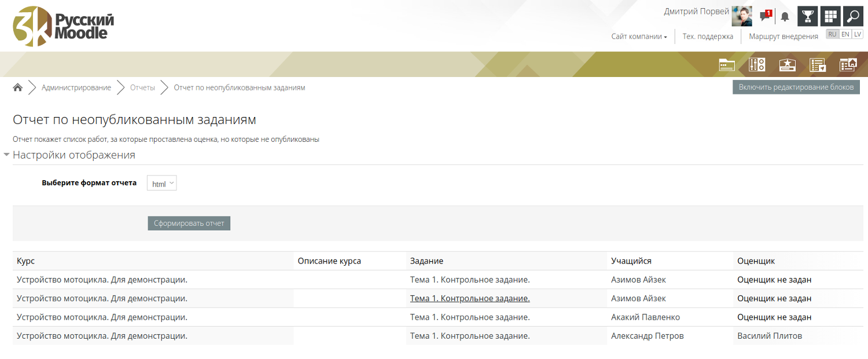The width and height of the screenshot is (868, 359).
Task: Open Маршрут внедрения menu item
Action: 783,36
